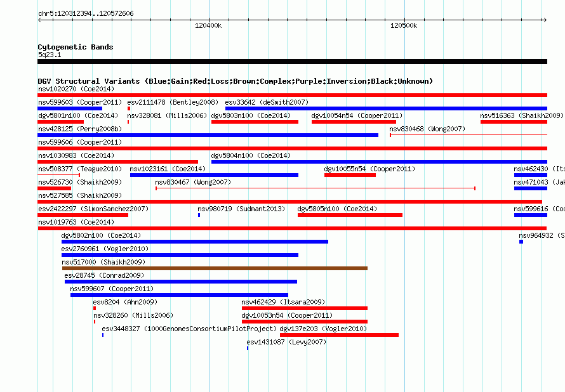Viewport: 565px width, 392px height.
Task: Open nsv516363 (Shaikh2009) variant entry
Action: (522, 115)
